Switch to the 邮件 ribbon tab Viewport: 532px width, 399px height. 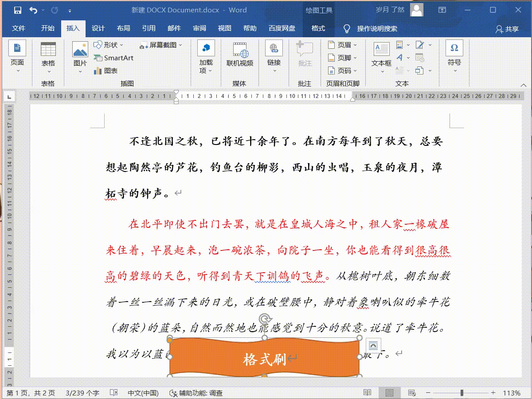(174, 28)
